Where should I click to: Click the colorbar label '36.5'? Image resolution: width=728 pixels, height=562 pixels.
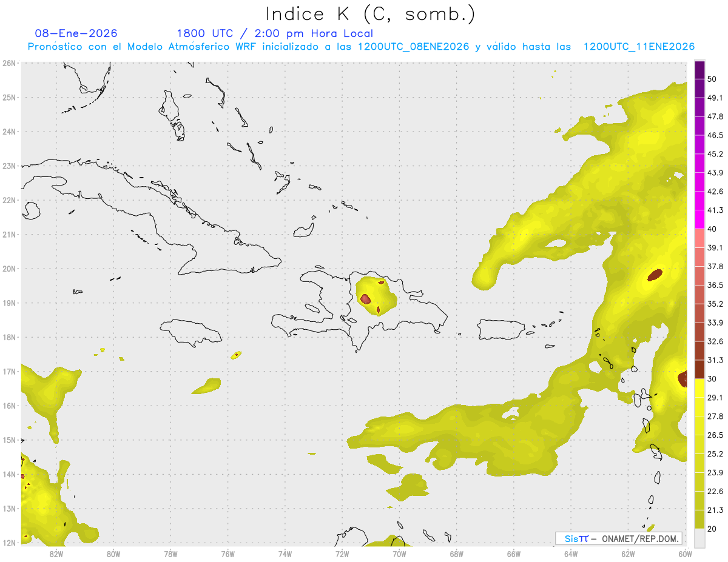coord(715,285)
